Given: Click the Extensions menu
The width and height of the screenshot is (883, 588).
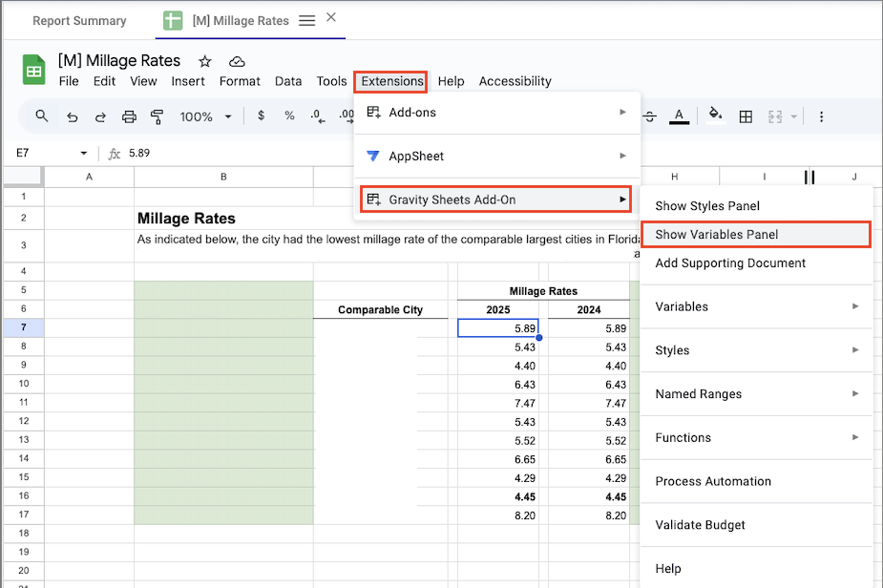Looking at the screenshot, I should coord(392,81).
